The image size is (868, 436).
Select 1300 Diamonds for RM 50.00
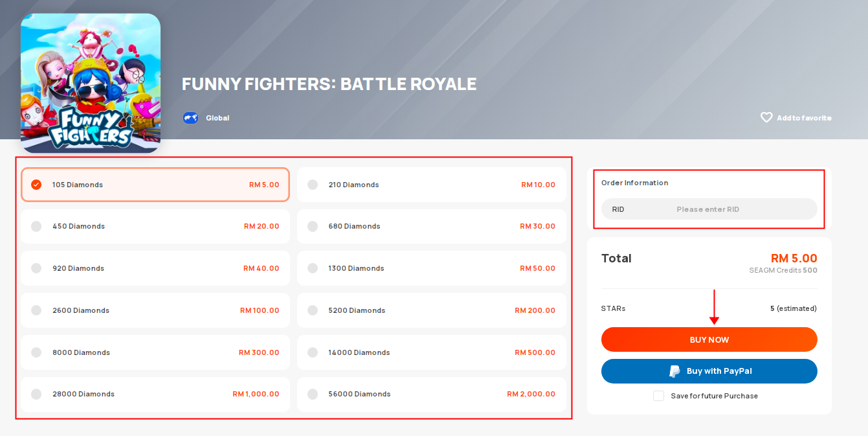pyautogui.click(x=432, y=268)
